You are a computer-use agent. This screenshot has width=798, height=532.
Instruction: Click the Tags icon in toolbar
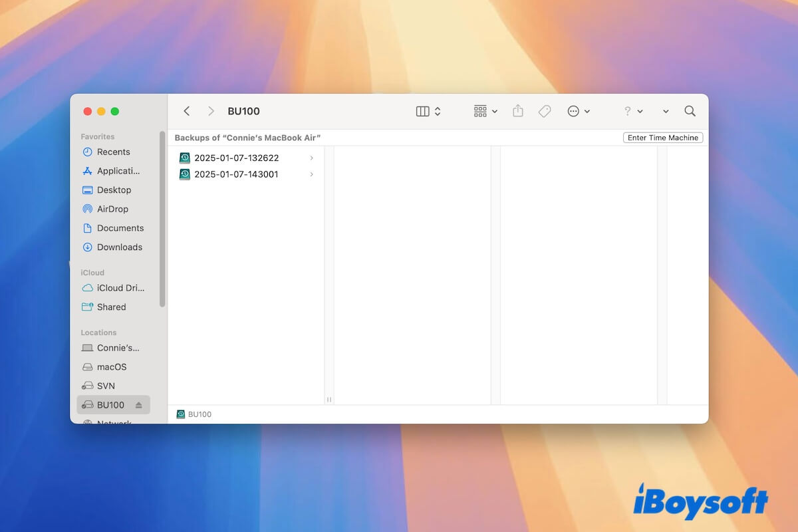coord(545,112)
